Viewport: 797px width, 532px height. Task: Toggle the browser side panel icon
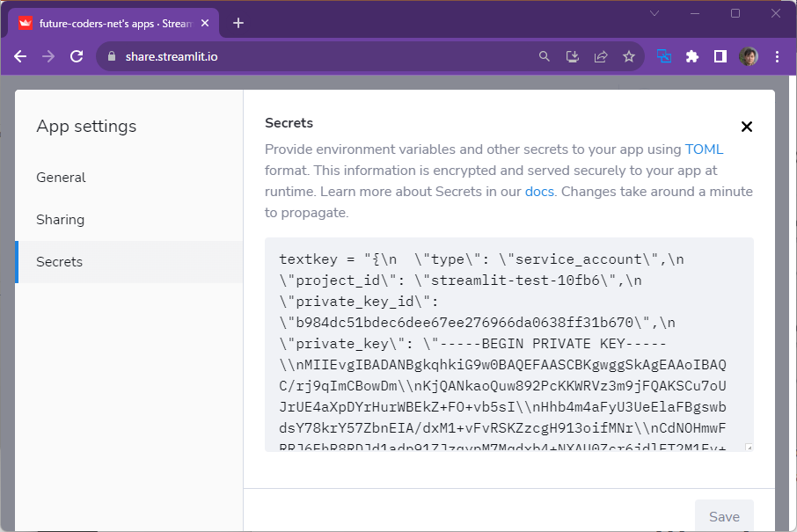click(720, 56)
